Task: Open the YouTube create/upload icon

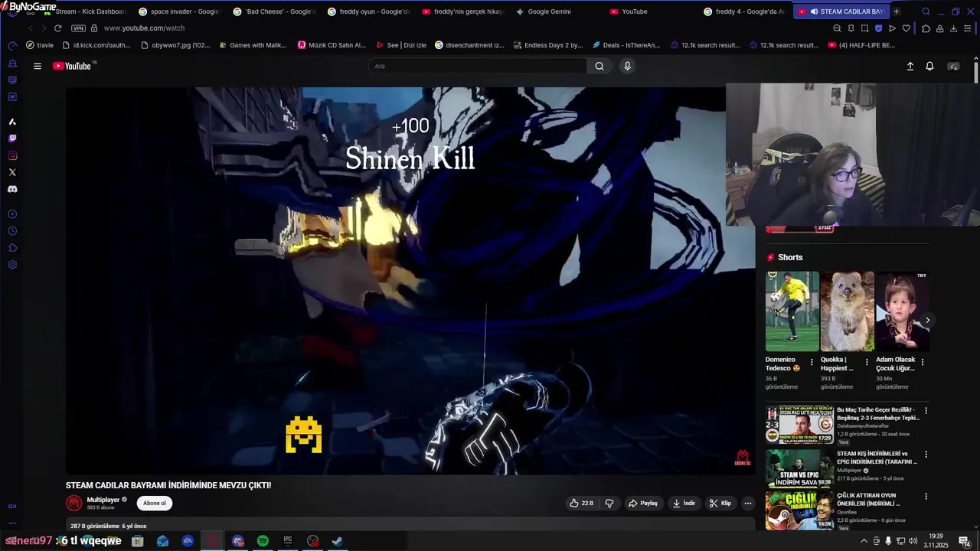Action: pos(910,67)
